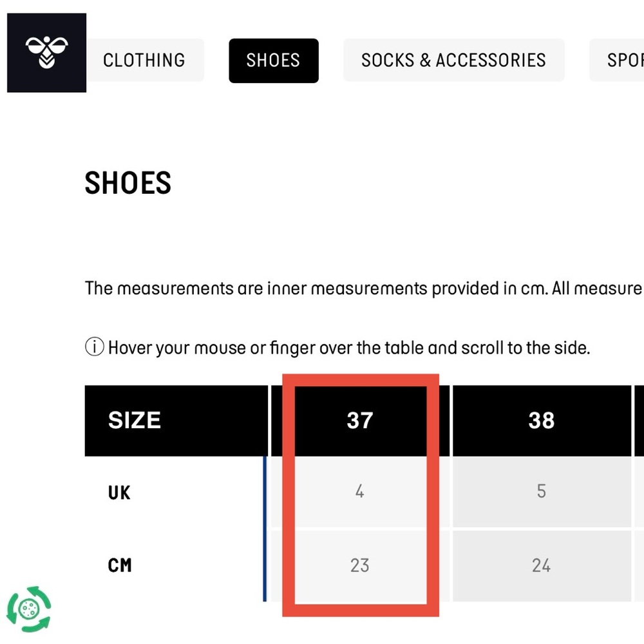The height and width of the screenshot is (644, 644).
Task: Click the CM value 23 cell
Action: point(360,565)
